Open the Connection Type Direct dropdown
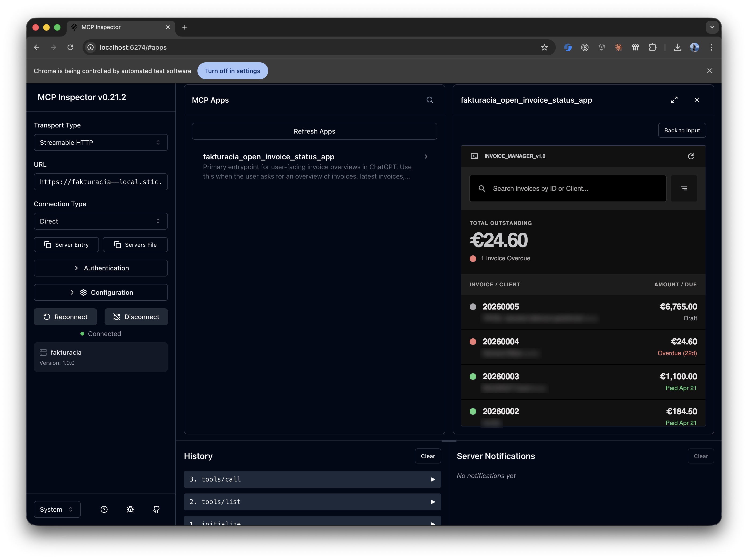Screen dimensions: 748x560 click(100, 221)
